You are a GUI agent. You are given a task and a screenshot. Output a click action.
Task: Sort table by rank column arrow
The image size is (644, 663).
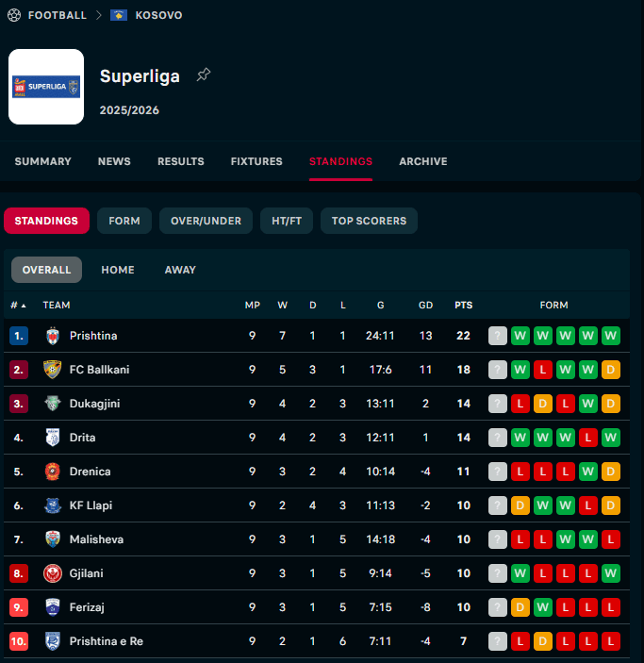click(x=23, y=306)
